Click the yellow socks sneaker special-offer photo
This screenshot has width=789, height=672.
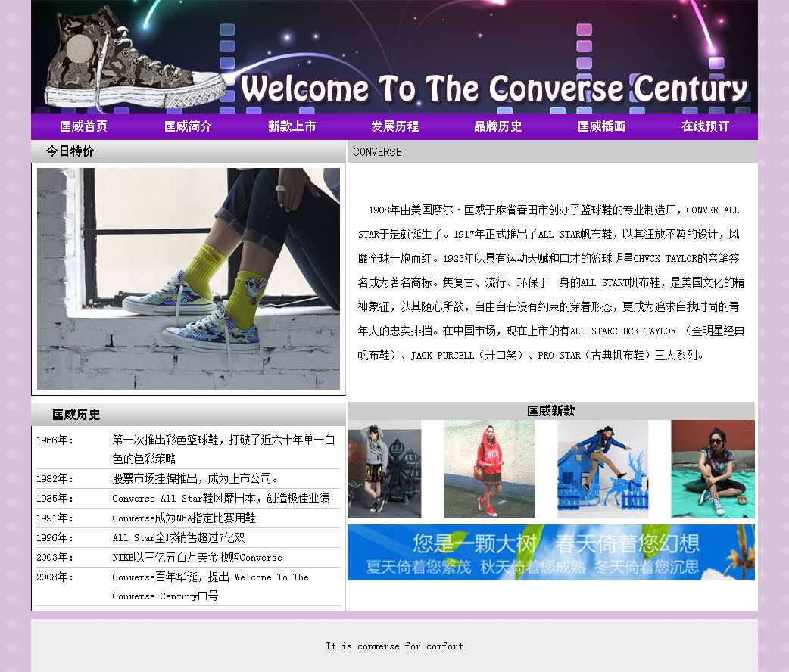pos(189,278)
